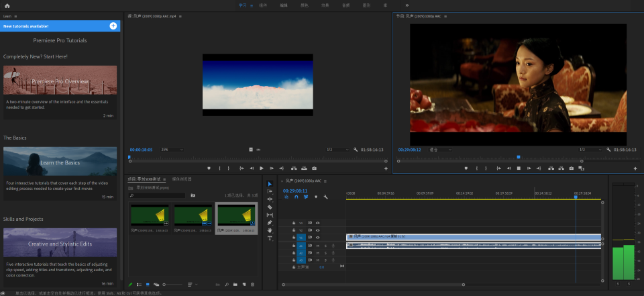The width and height of the screenshot is (644, 296).
Task: Open the timeline wrench display settings
Action: (325, 197)
